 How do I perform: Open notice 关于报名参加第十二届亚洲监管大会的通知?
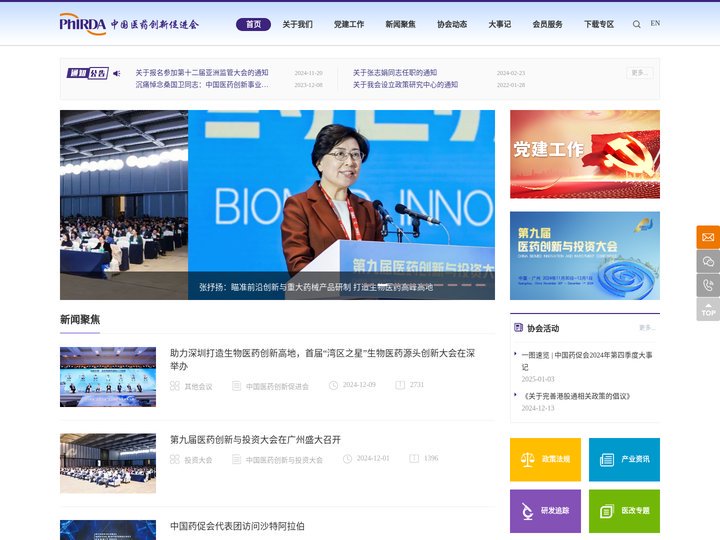(x=202, y=73)
